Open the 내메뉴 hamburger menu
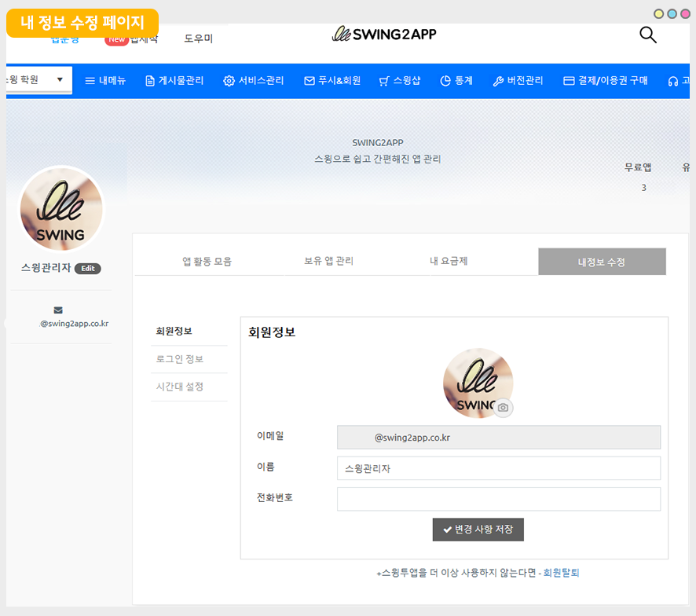Screen dimensions: 696x616 105,80
